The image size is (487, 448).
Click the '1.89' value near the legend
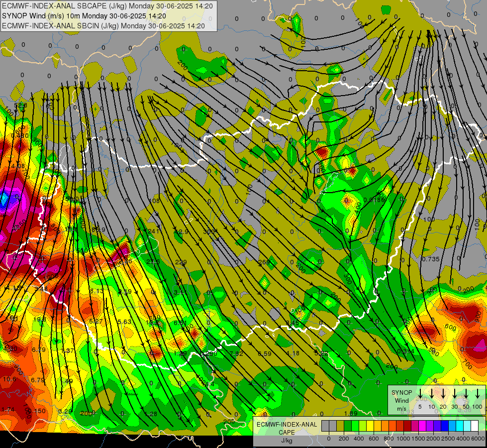point(351,414)
